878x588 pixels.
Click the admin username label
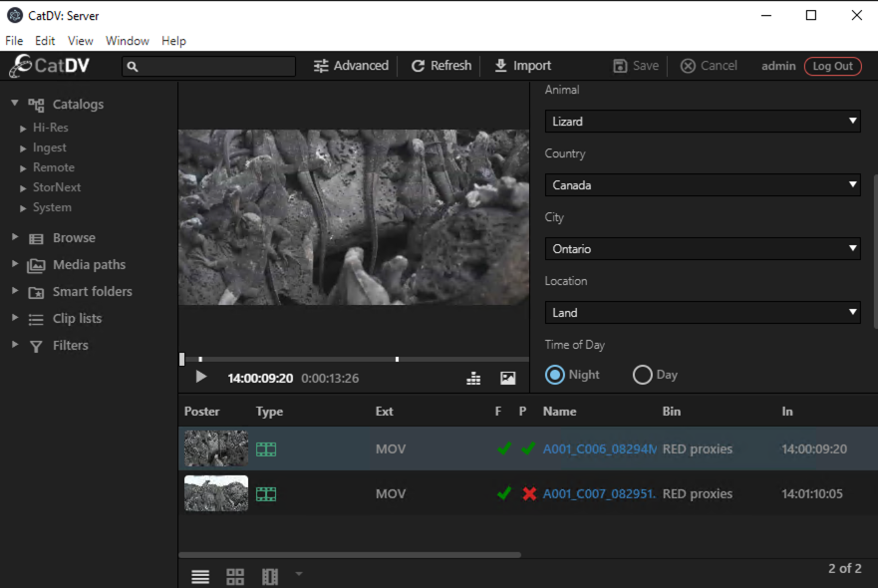pos(778,66)
